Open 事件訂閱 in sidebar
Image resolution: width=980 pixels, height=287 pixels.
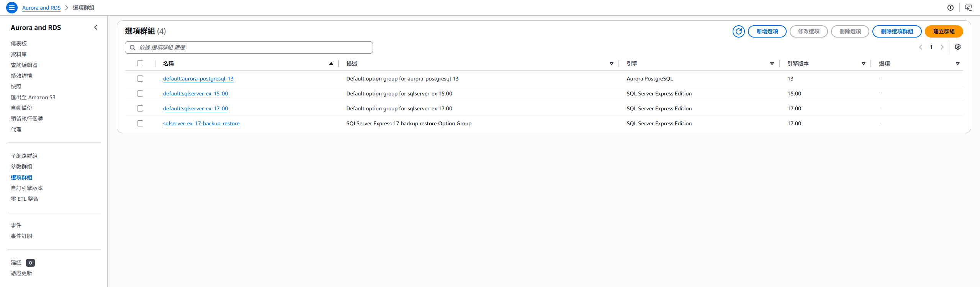pyautogui.click(x=21, y=236)
